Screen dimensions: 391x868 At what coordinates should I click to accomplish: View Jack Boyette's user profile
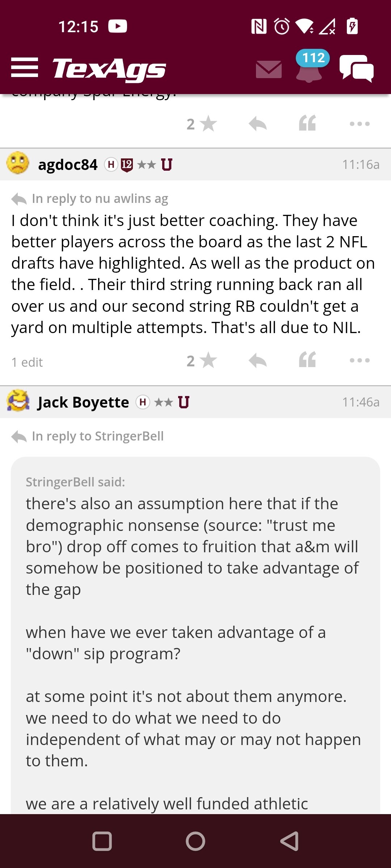click(x=83, y=402)
